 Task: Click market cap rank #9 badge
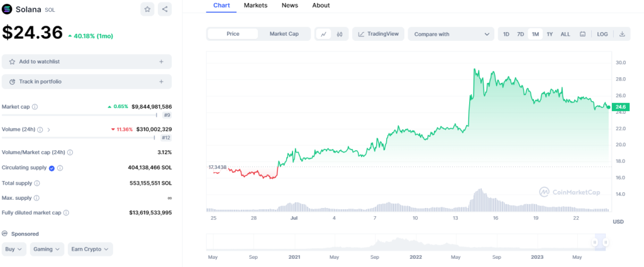click(x=167, y=115)
